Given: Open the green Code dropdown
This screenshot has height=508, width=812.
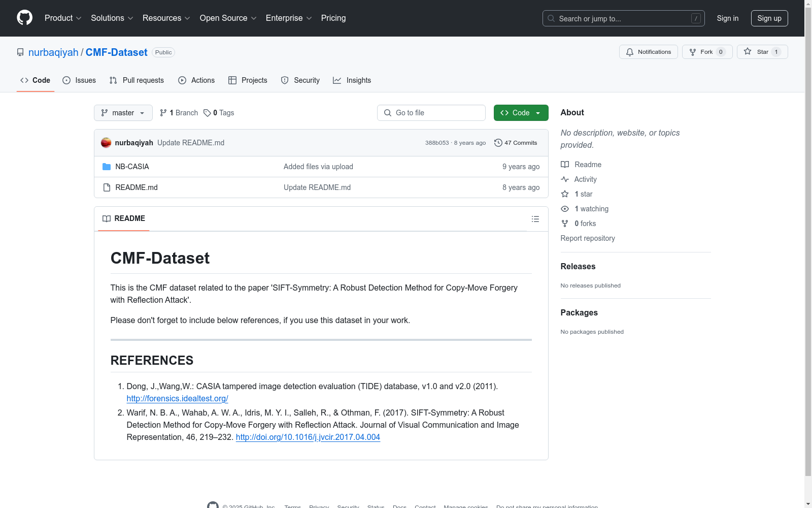Looking at the screenshot, I should click(521, 113).
